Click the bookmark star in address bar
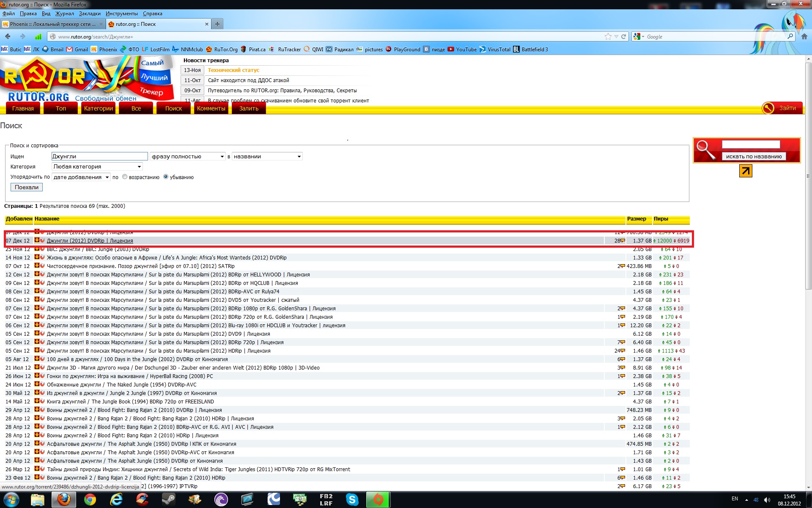This screenshot has height=508, width=812. point(608,36)
